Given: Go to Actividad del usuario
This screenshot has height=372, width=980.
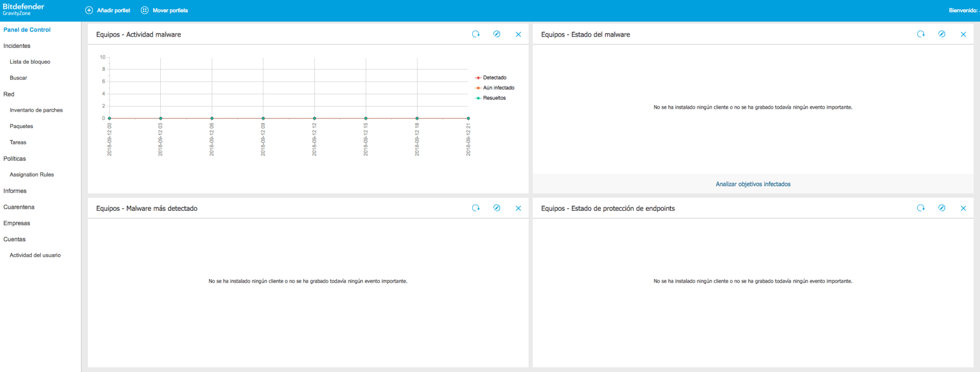Looking at the screenshot, I should 35,255.
